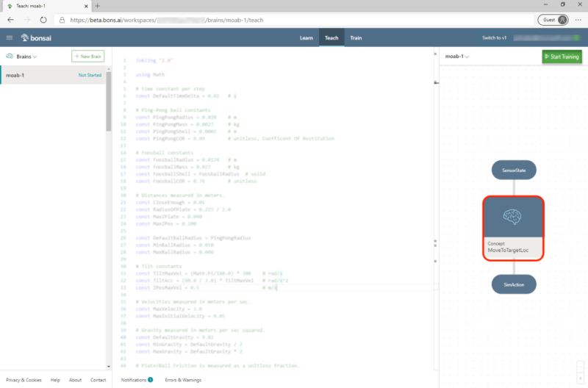Click the Not Started status label
The height and width of the screenshot is (388, 588).
(90, 75)
